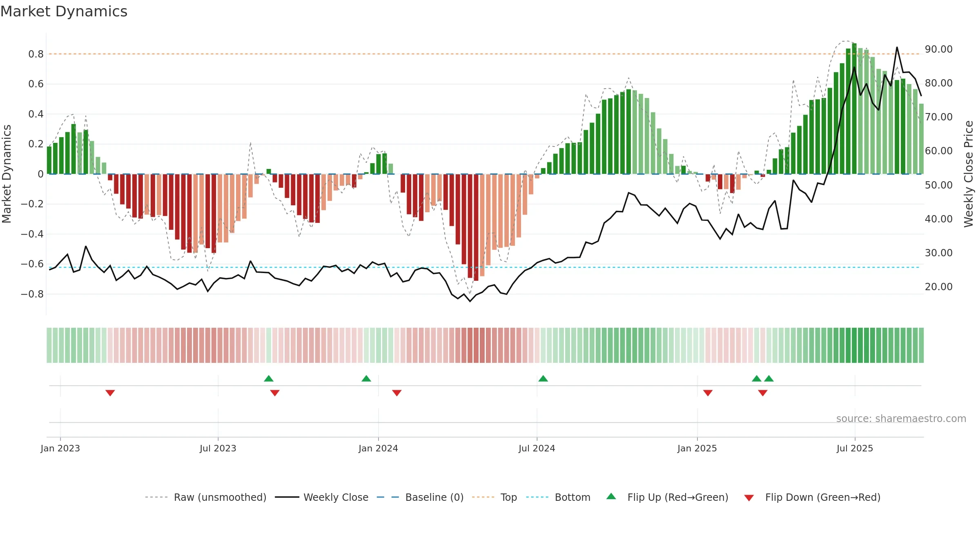
Task: Click the green flip-up triangle in legend
Action: [x=611, y=496]
